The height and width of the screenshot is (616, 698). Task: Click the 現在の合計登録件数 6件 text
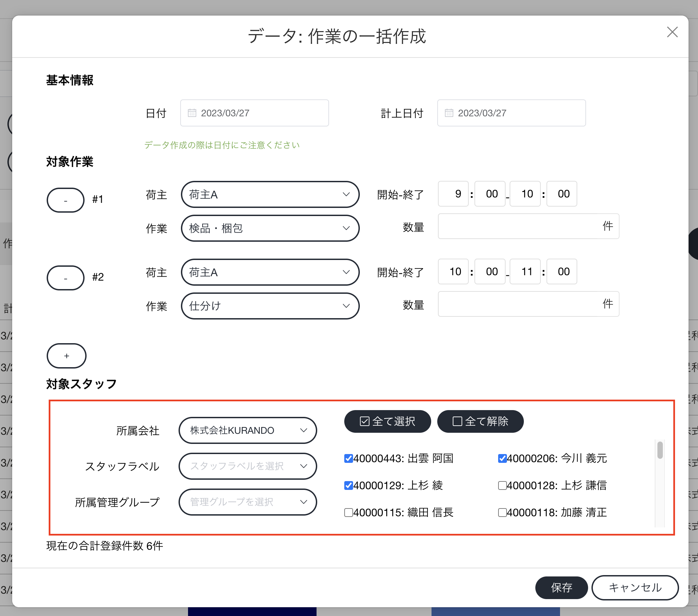(104, 546)
